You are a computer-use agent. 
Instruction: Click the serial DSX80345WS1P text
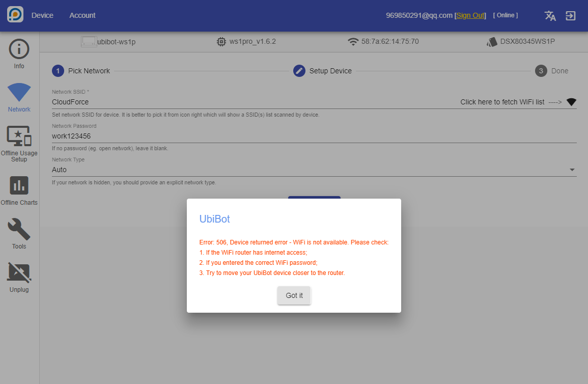point(527,42)
